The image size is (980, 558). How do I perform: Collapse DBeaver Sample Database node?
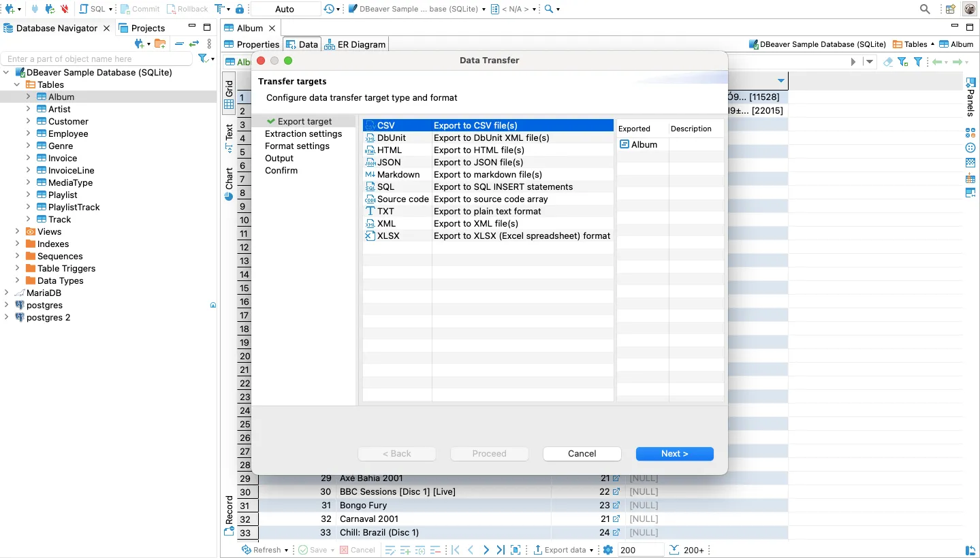(x=6, y=72)
